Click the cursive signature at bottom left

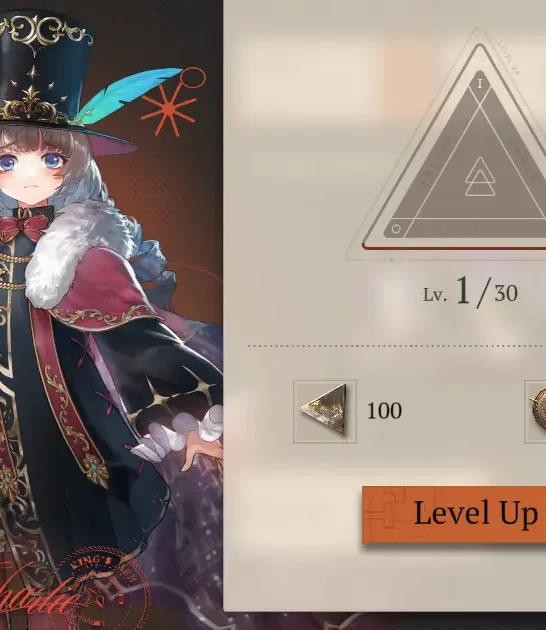tap(38, 595)
